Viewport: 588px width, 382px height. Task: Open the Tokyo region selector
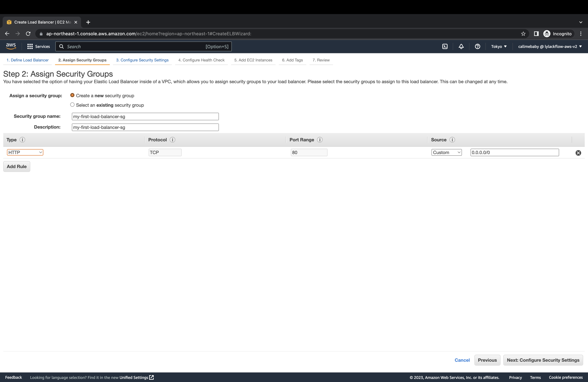tap(499, 46)
